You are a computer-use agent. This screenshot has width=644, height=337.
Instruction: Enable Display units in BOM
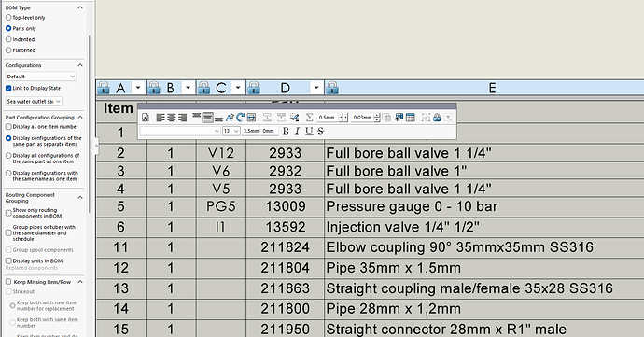click(x=8, y=261)
